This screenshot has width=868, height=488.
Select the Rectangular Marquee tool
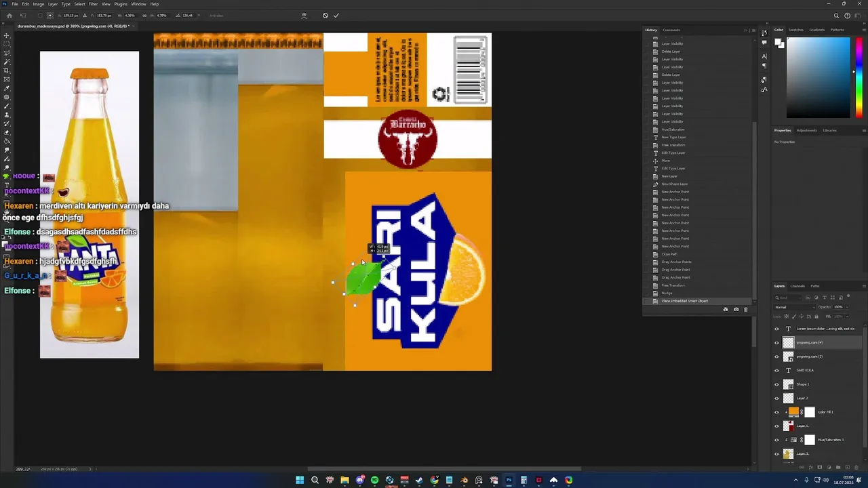pyautogui.click(x=7, y=44)
